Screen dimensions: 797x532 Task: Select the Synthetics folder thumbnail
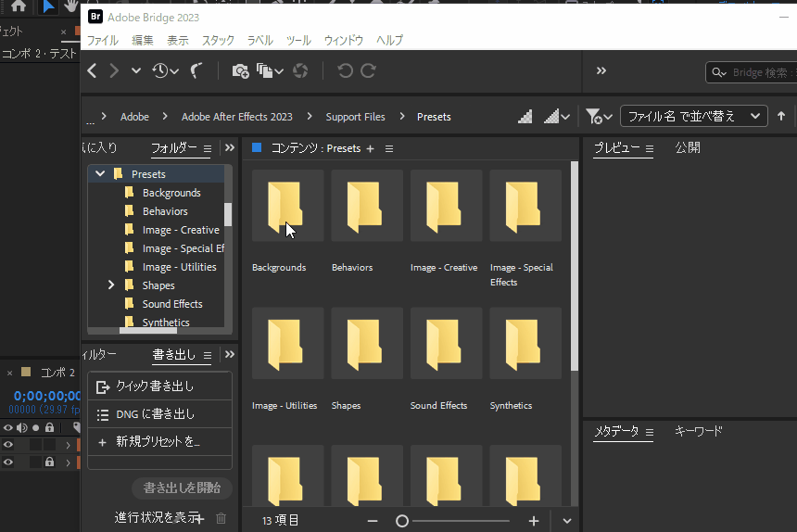click(x=525, y=344)
